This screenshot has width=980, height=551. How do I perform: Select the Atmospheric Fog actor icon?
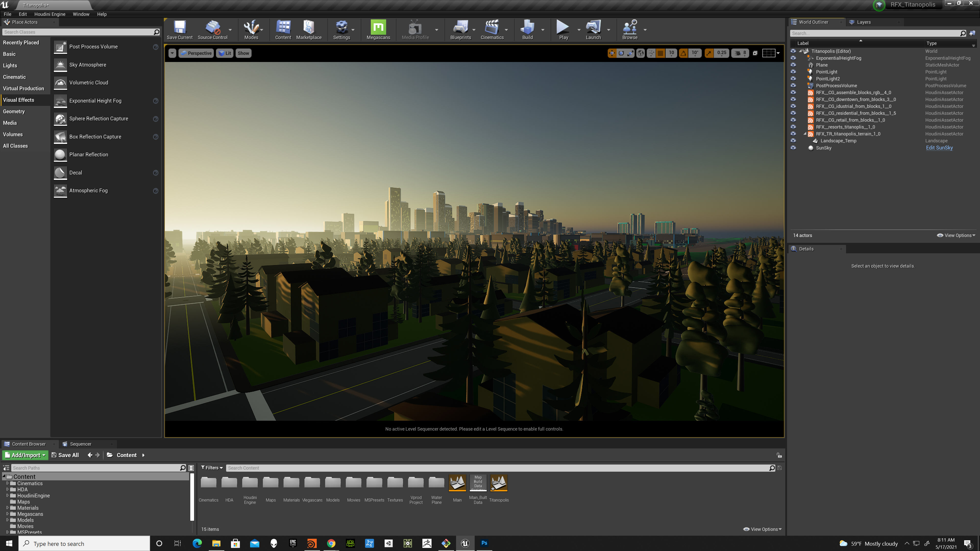[x=60, y=191]
